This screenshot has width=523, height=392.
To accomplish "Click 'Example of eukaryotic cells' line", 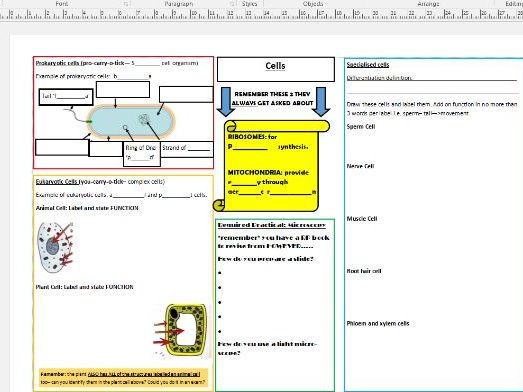I will pyautogui.click(x=121, y=195).
